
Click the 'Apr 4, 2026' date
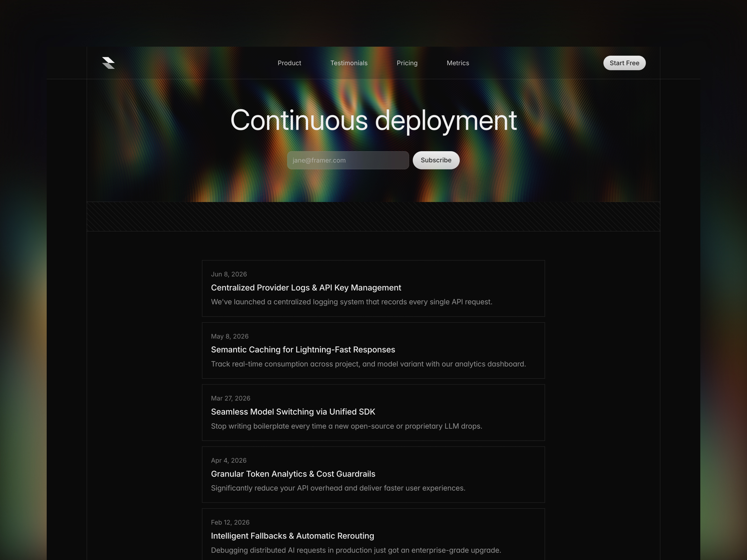(x=229, y=460)
